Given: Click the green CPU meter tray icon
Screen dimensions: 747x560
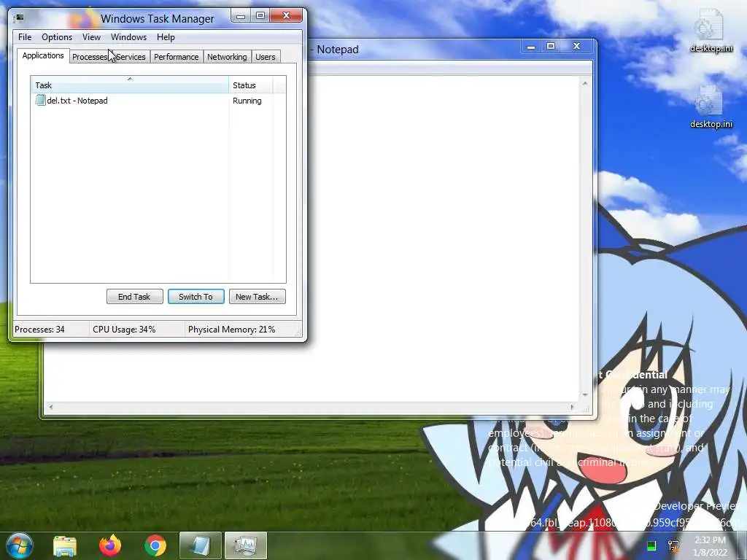Looking at the screenshot, I should (651, 545).
